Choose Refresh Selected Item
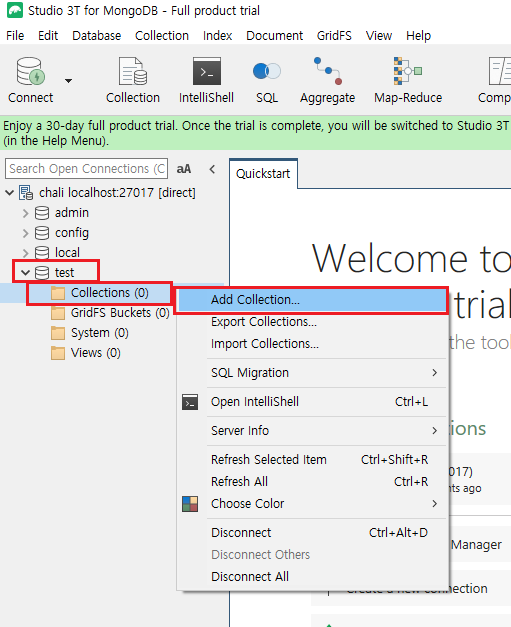The image size is (511, 627). click(x=312, y=460)
